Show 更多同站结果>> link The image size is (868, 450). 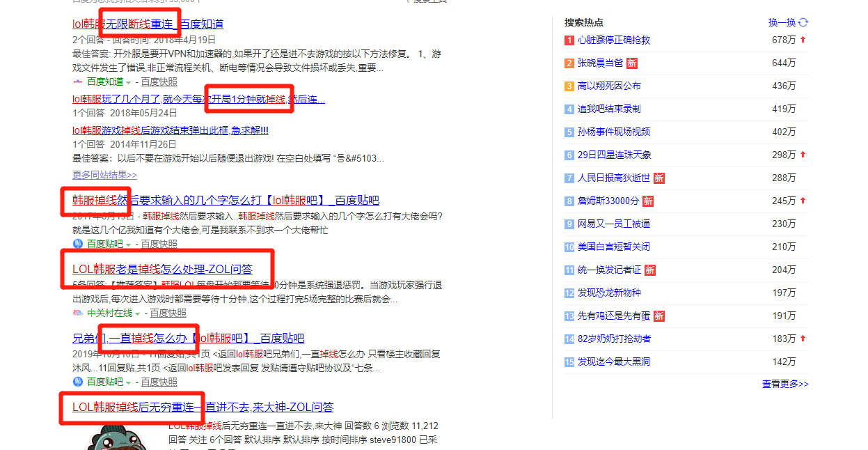click(x=104, y=175)
